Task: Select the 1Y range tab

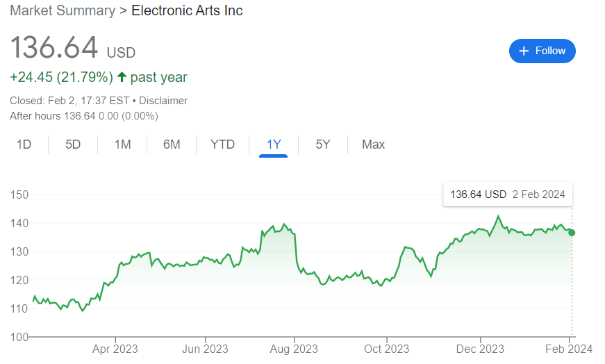Action: pos(274,144)
